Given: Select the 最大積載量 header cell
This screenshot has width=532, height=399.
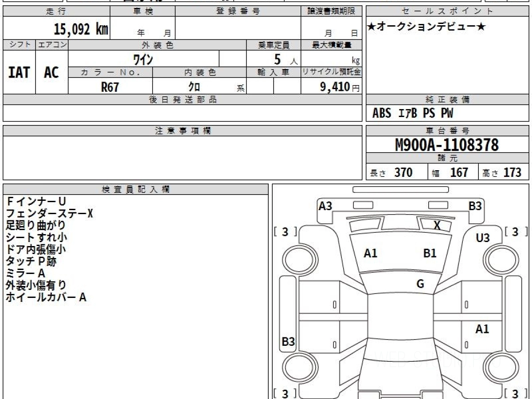Looking at the screenshot, I should (331, 45).
